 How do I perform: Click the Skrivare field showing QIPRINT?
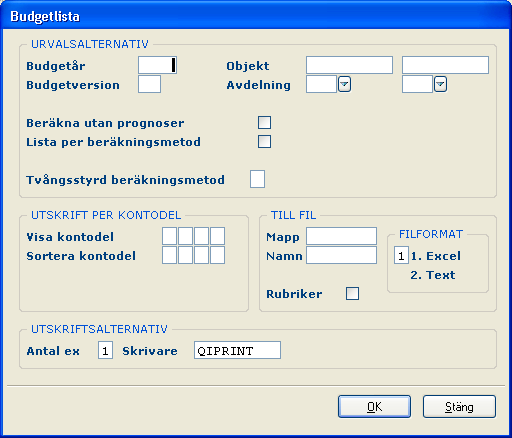(x=237, y=350)
